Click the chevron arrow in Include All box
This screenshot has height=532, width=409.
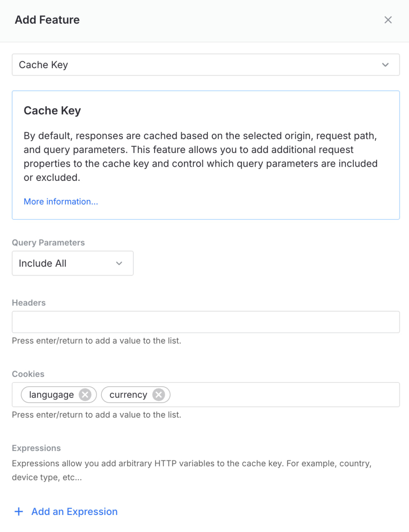[119, 263]
